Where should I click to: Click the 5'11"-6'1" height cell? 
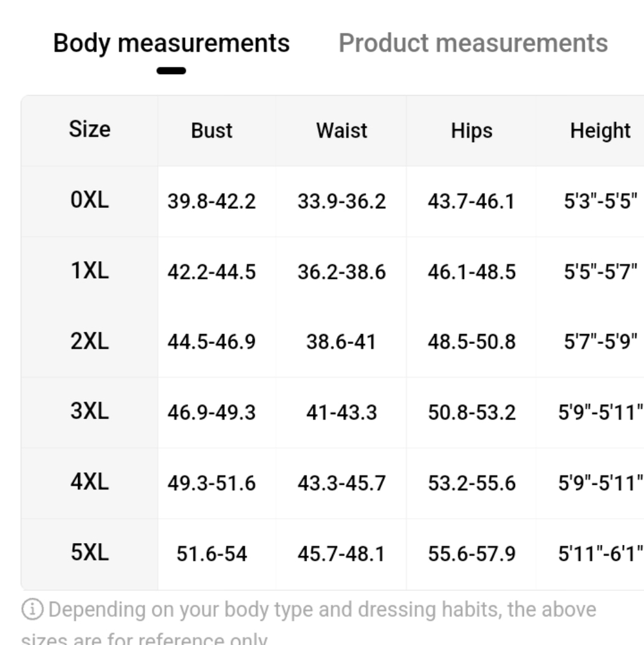click(x=600, y=554)
